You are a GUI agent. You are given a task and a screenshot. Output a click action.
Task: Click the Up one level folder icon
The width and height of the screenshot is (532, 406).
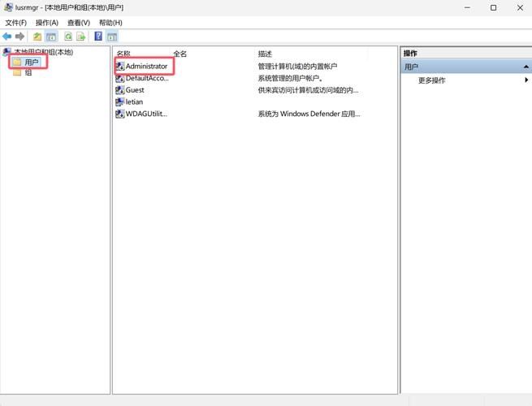(x=37, y=37)
